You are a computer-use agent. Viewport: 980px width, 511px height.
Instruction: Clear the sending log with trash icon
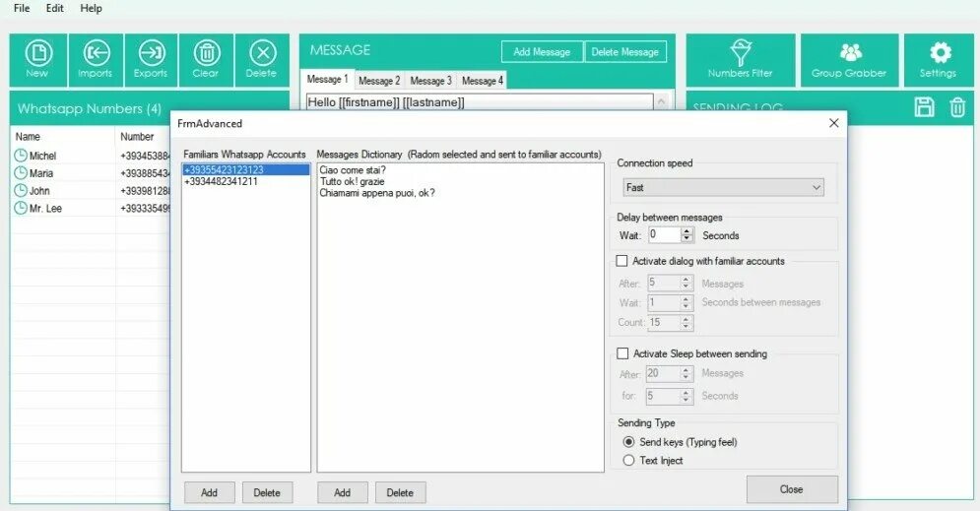[x=957, y=107]
